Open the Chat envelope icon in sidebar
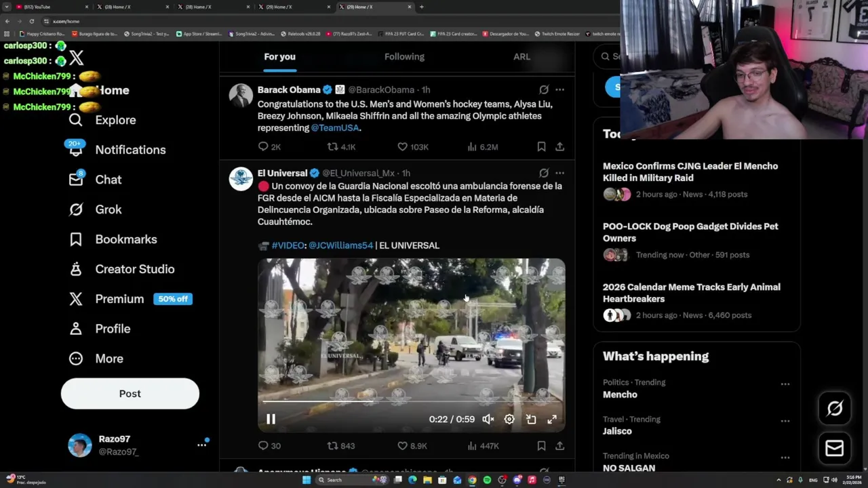The height and width of the screenshot is (488, 868). click(x=76, y=180)
